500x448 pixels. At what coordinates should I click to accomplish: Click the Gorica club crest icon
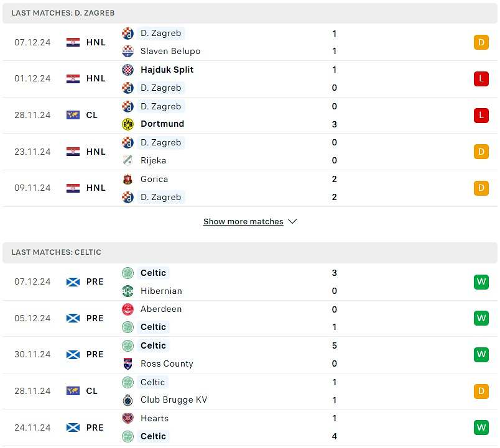[128, 180]
